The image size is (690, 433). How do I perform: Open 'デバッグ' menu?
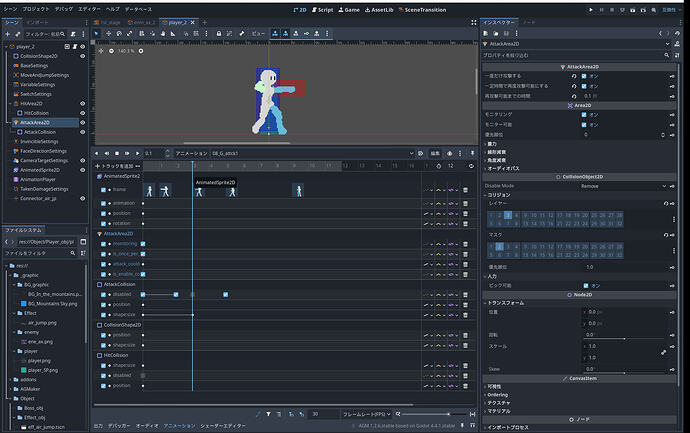tap(63, 9)
